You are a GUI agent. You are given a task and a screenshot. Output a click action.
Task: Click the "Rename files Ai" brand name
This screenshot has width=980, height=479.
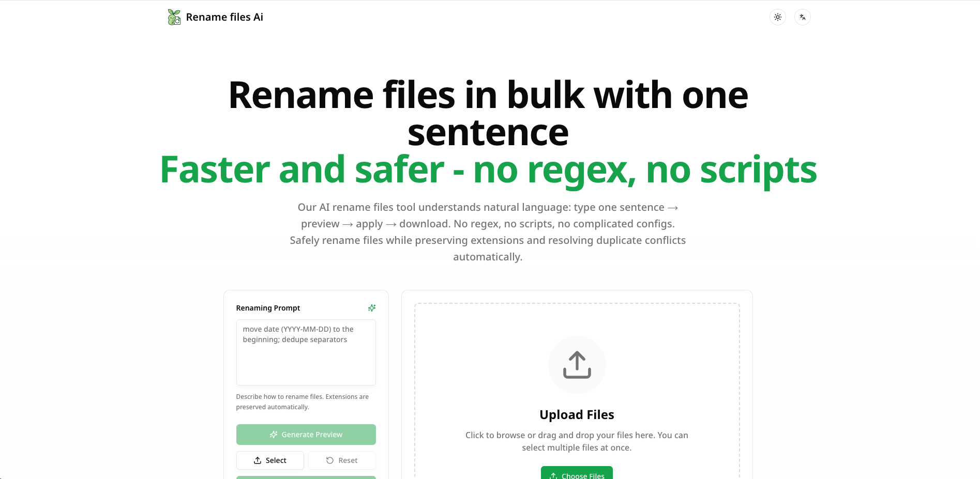click(x=224, y=17)
